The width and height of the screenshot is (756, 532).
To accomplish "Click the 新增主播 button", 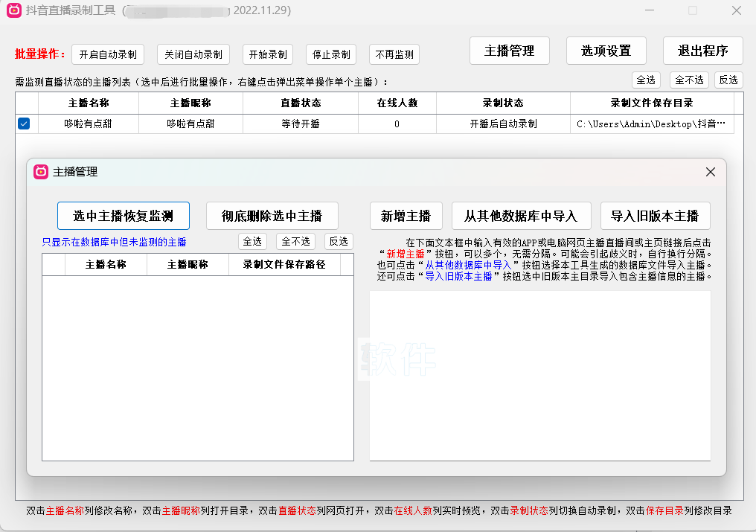I will pos(406,216).
